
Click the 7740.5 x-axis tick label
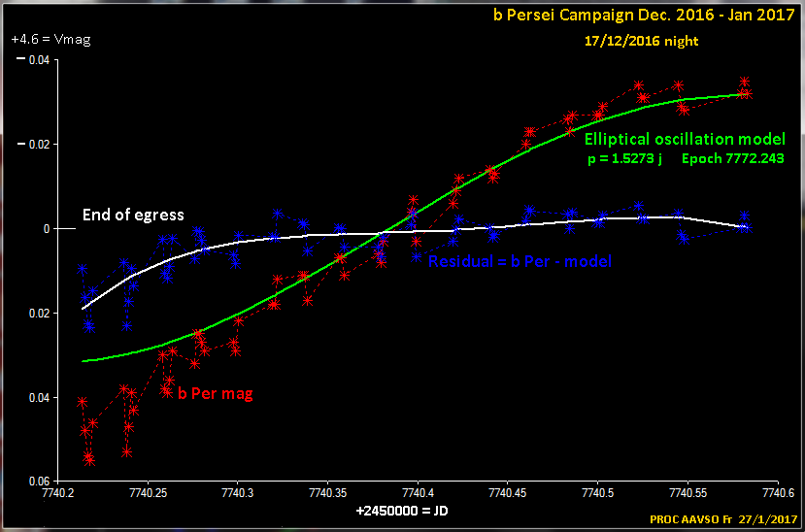point(597,494)
